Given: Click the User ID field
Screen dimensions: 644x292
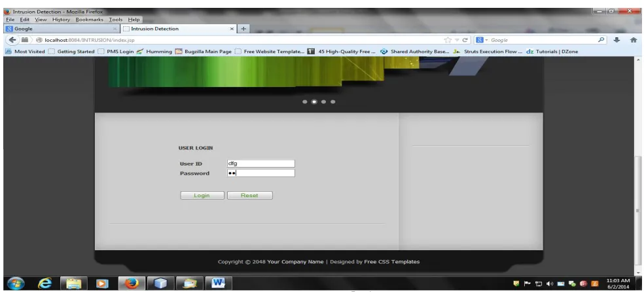Looking at the screenshot, I should pos(260,164).
